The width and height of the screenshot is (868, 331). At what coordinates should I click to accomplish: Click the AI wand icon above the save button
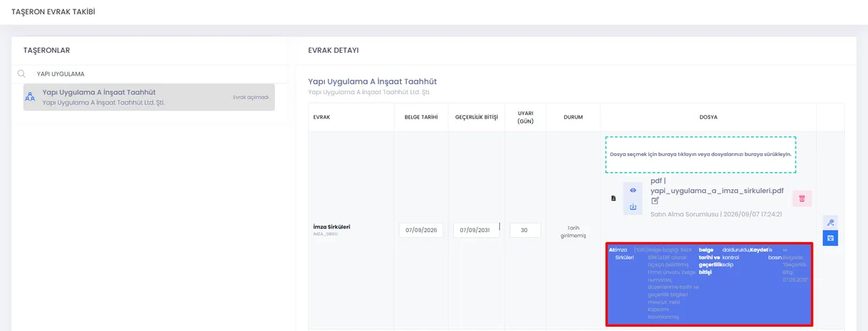tap(830, 223)
